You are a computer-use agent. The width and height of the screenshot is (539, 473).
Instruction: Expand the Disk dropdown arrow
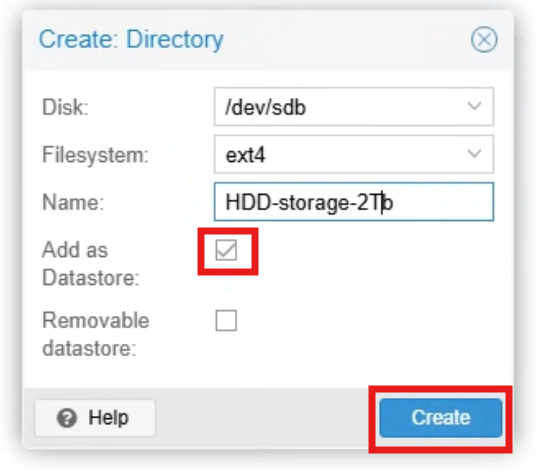point(474,106)
